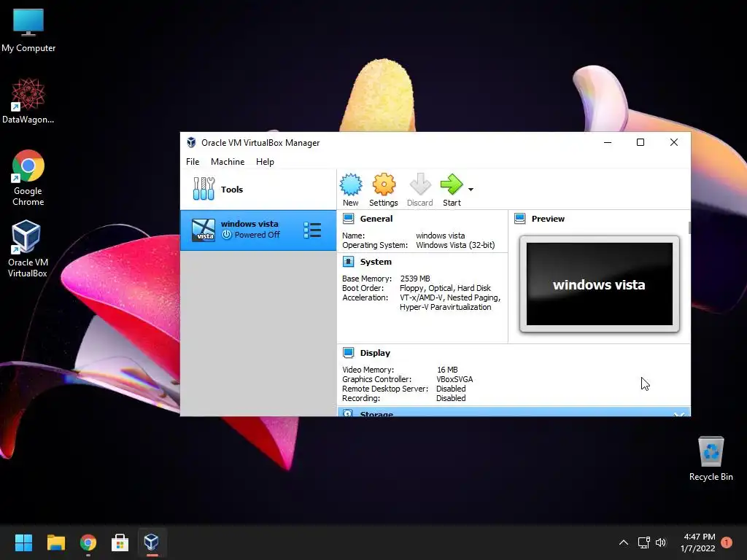747x560 pixels.
Task: Click the System section chip icon
Action: [x=348, y=262]
